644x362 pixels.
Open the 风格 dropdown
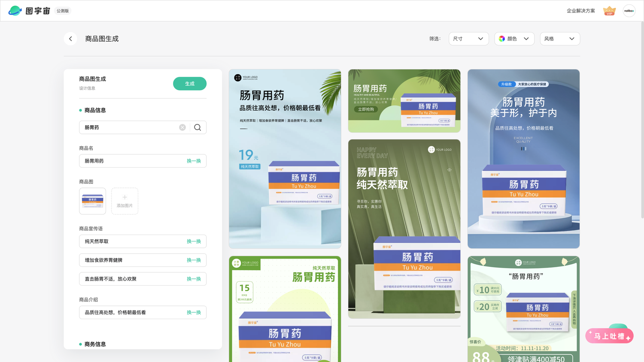(x=560, y=39)
